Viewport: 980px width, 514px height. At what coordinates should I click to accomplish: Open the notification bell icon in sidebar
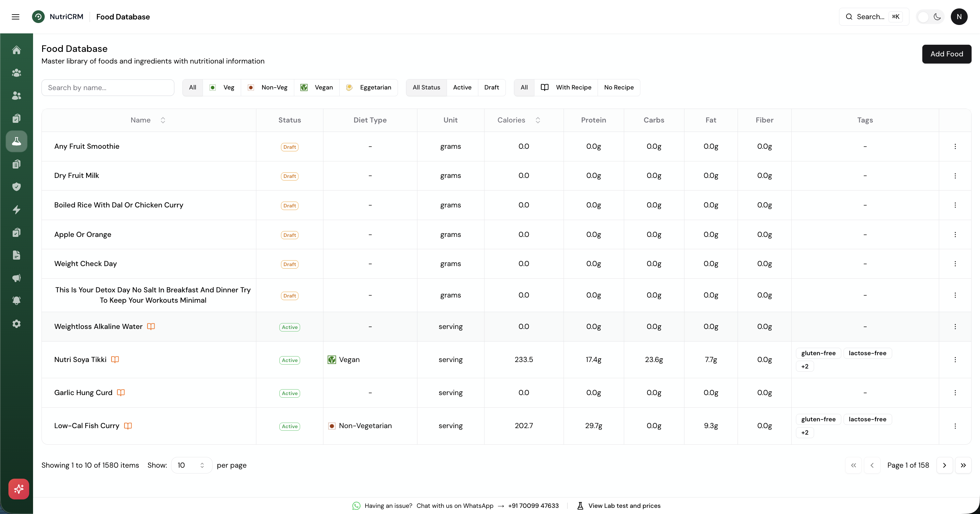16,301
